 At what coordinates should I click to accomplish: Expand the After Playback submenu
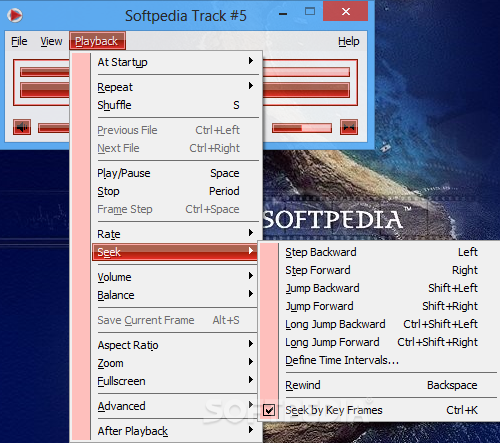click(175, 431)
